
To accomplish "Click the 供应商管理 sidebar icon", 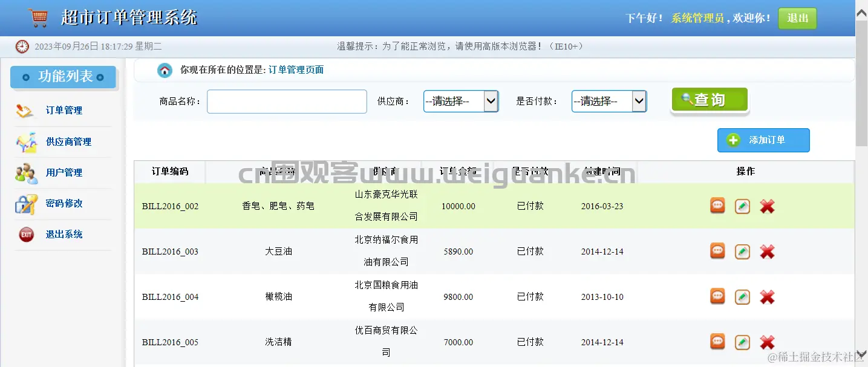I will click(26, 142).
